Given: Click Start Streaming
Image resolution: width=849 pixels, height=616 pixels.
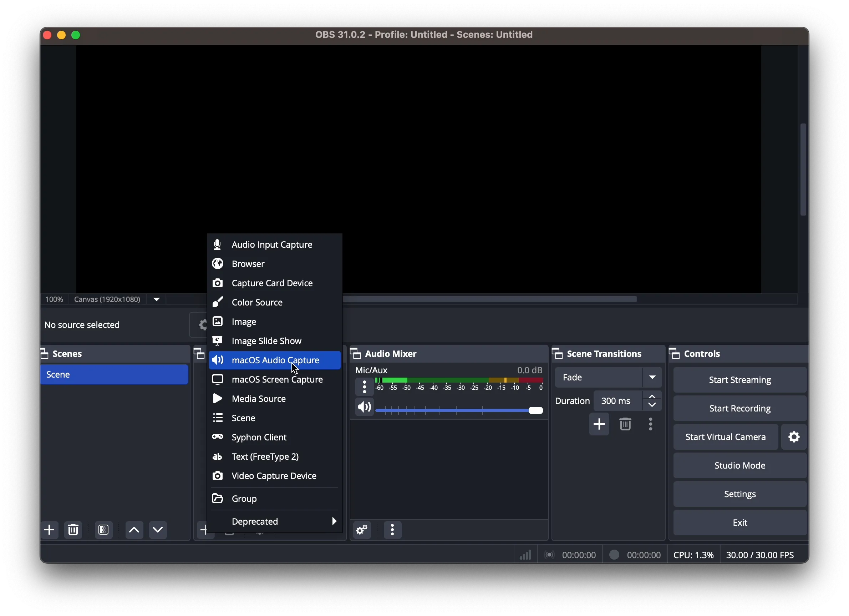Looking at the screenshot, I should pos(739,380).
